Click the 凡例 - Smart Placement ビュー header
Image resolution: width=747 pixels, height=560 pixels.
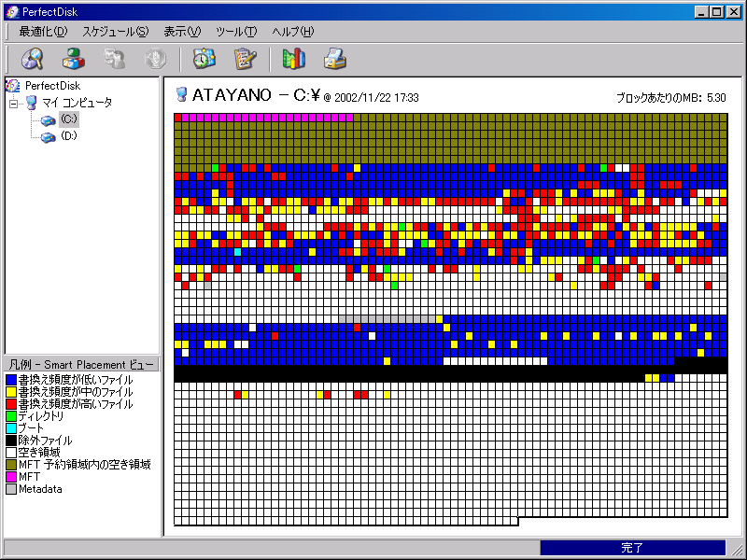[81, 365]
